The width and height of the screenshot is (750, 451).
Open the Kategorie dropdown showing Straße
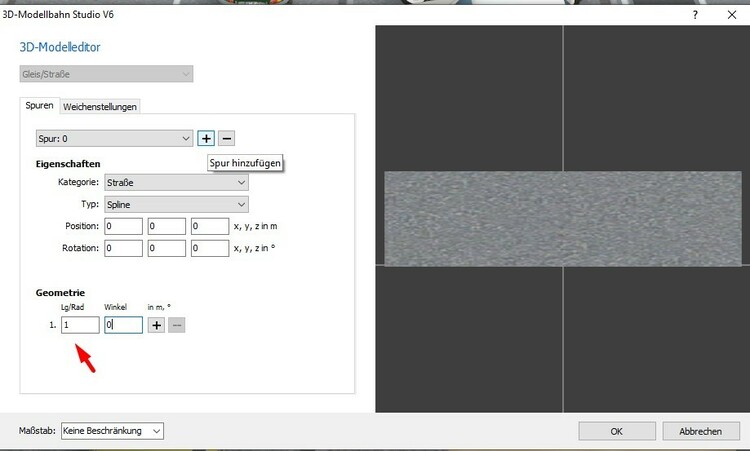point(176,183)
